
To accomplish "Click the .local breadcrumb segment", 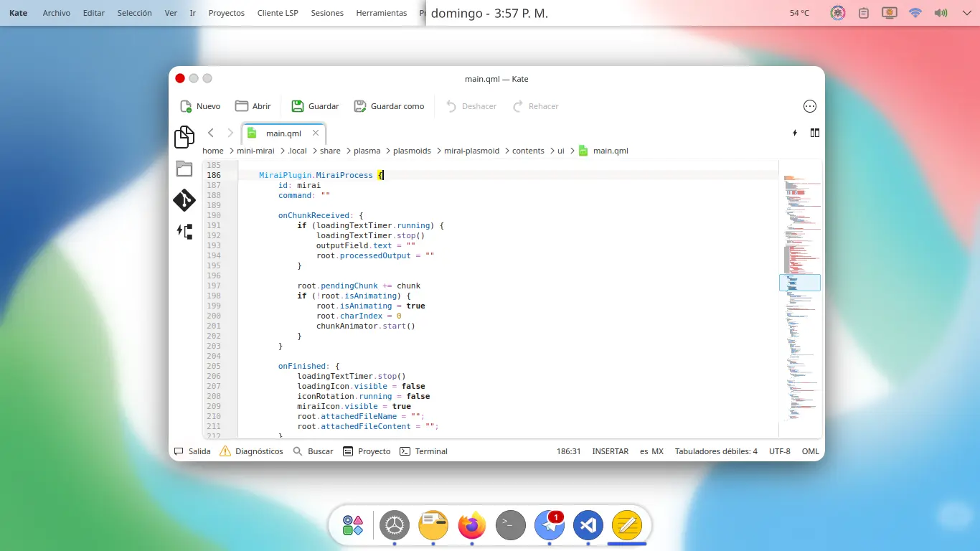I will (x=297, y=151).
